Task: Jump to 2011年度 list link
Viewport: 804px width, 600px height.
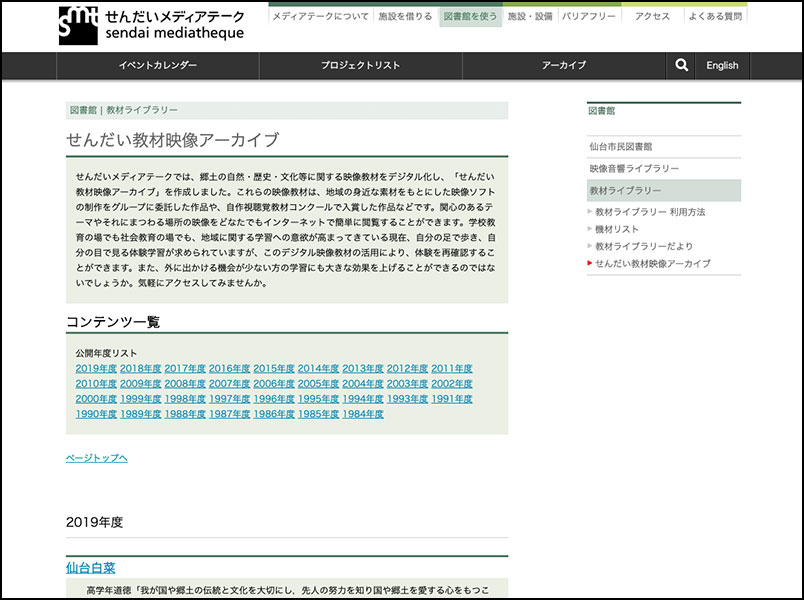Action: click(x=452, y=369)
